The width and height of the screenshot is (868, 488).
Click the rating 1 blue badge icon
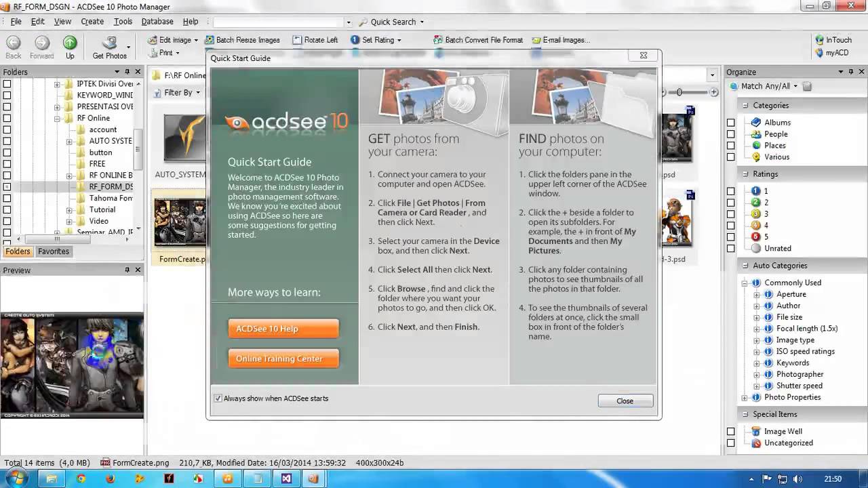(757, 191)
